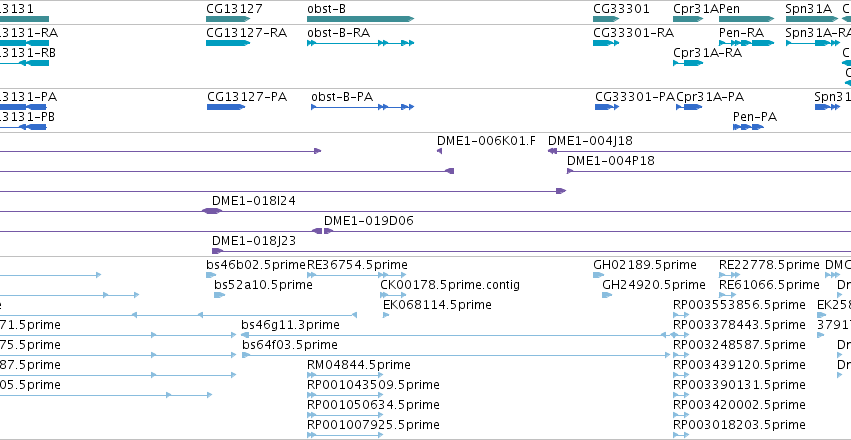The image size is (851, 440).
Task: Click the RP003420002.5prime EST label
Action: tap(739, 405)
